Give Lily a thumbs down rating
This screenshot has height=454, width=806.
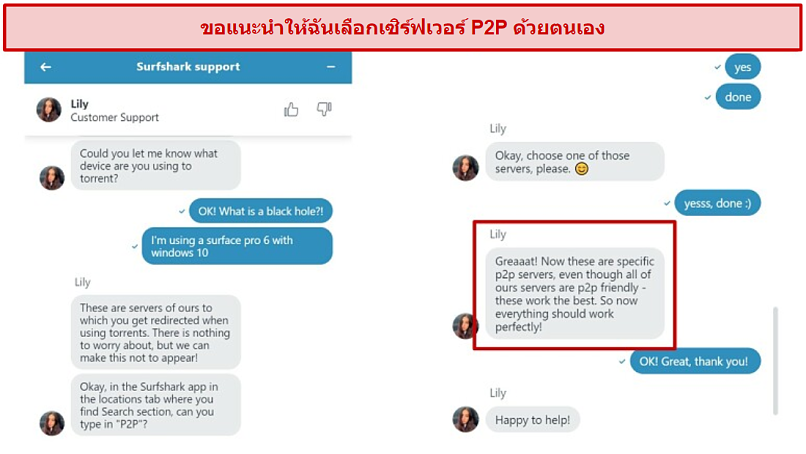pyautogui.click(x=324, y=109)
